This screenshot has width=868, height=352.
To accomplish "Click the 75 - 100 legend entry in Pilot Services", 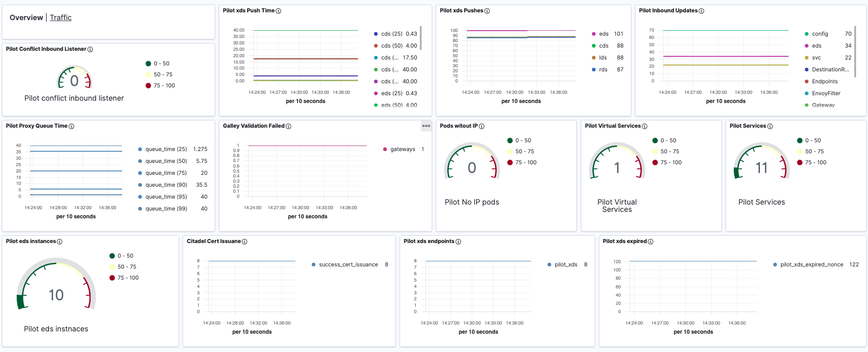I will [815, 162].
